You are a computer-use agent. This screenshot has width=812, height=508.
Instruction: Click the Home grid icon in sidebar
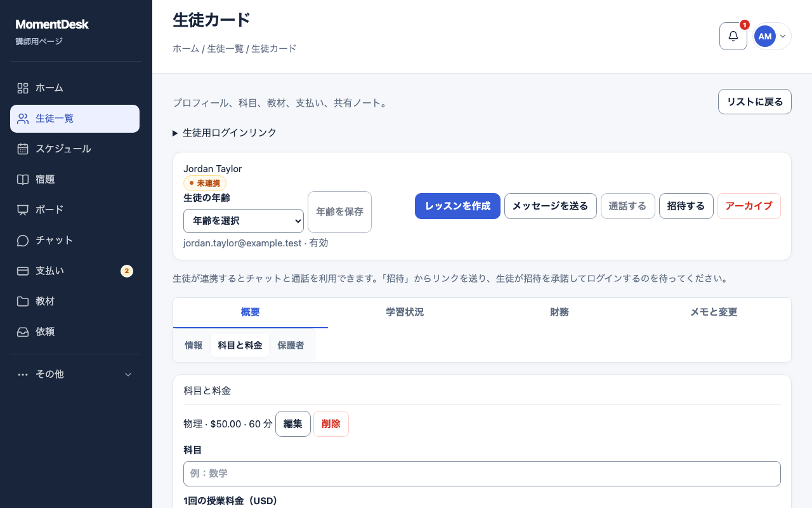(23, 88)
